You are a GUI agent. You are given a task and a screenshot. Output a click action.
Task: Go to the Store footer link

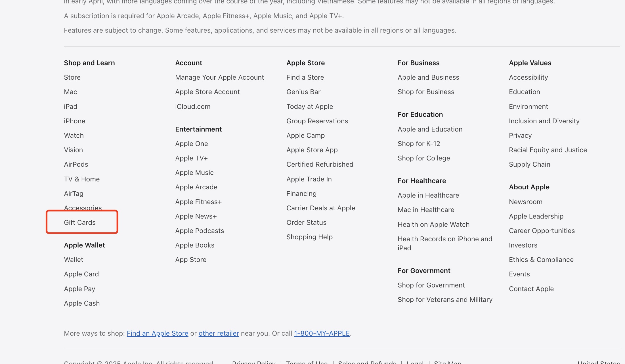point(72,77)
